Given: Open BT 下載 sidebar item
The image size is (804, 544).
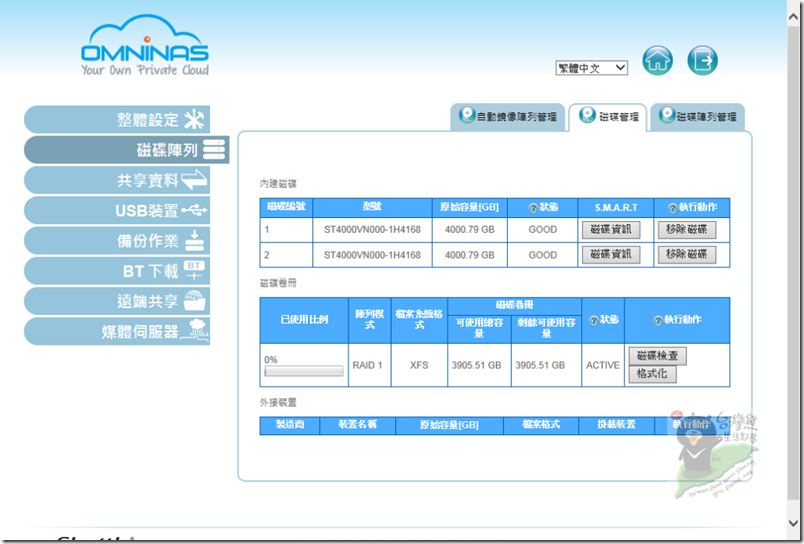Looking at the screenshot, I should [117, 271].
